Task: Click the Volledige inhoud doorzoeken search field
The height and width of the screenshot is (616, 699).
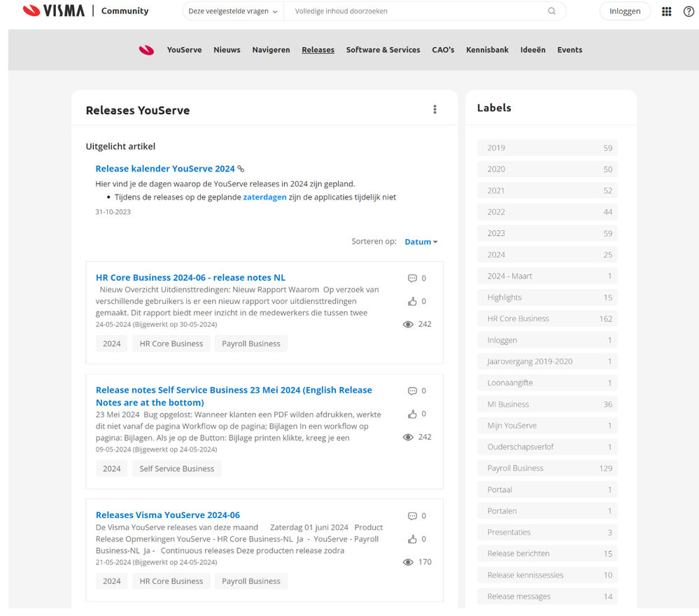Action: pyautogui.click(x=419, y=11)
